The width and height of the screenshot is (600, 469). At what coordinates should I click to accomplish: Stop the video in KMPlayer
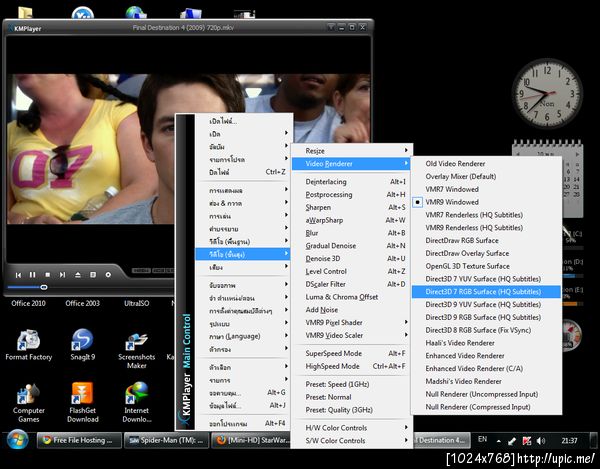(x=47, y=275)
